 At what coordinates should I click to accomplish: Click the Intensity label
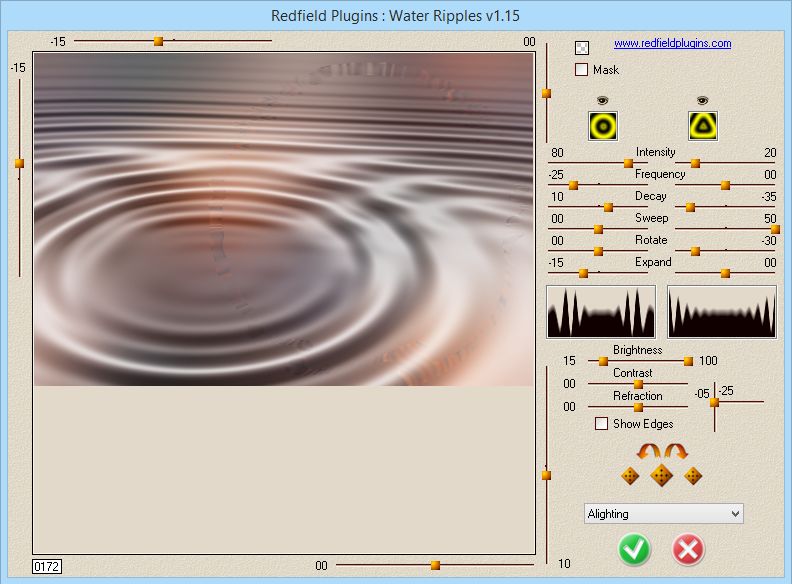click(655, 152)
